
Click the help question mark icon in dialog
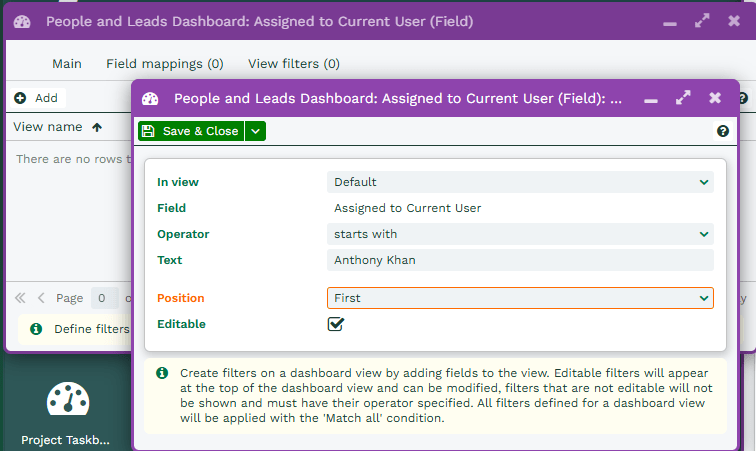723,131
